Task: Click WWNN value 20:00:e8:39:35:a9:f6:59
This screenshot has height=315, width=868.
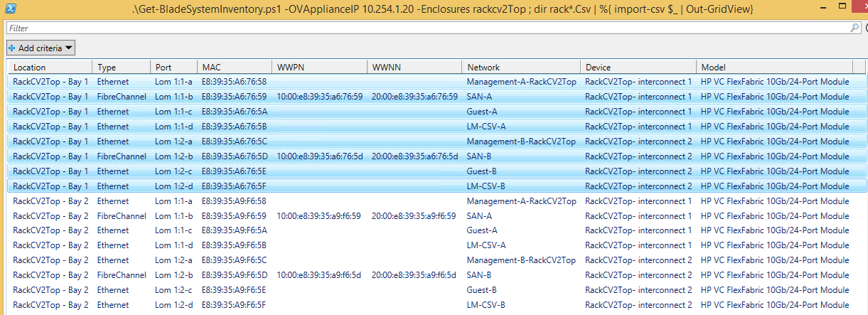Action: 414,216
